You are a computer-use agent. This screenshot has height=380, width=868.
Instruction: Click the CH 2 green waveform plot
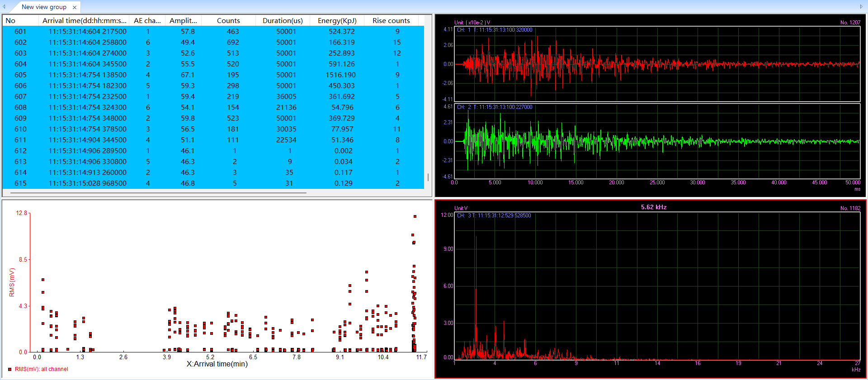[657, 141]
